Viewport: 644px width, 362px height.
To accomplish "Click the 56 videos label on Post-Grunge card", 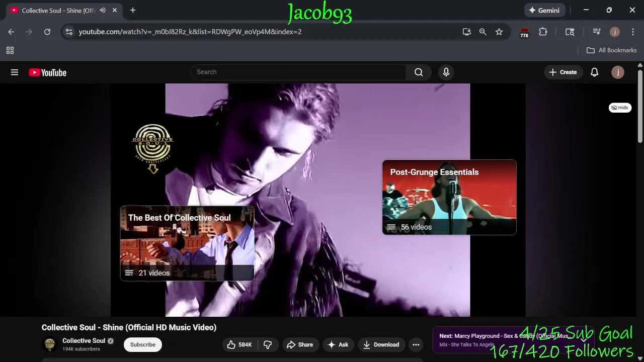I will tap(416, 227).
